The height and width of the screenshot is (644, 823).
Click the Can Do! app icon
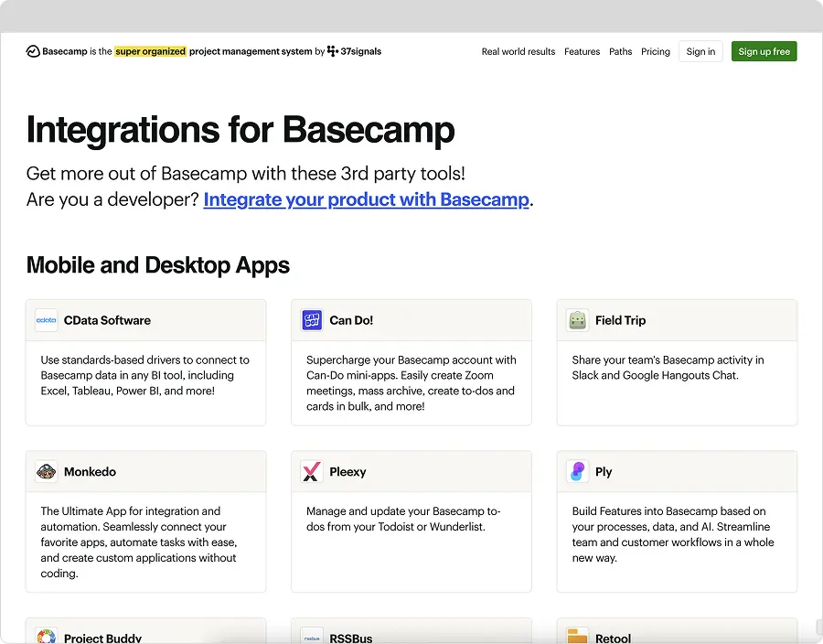coord(312,320)
